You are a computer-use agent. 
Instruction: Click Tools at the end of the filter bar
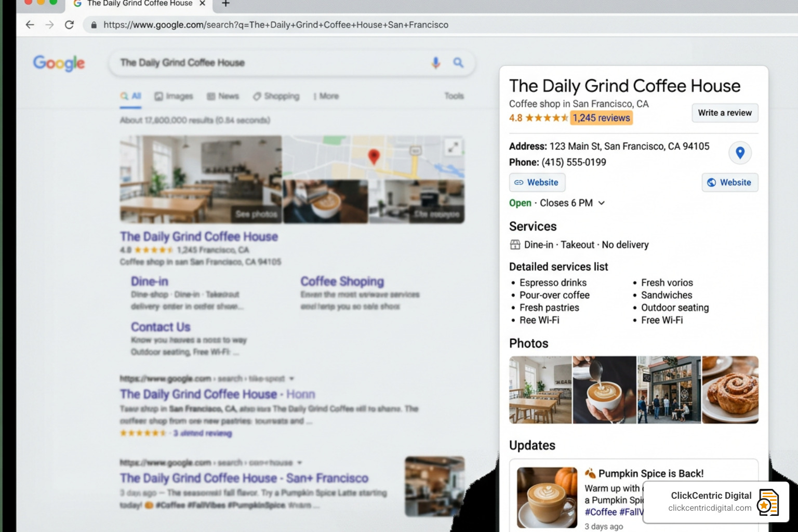[x=454, y=96]
